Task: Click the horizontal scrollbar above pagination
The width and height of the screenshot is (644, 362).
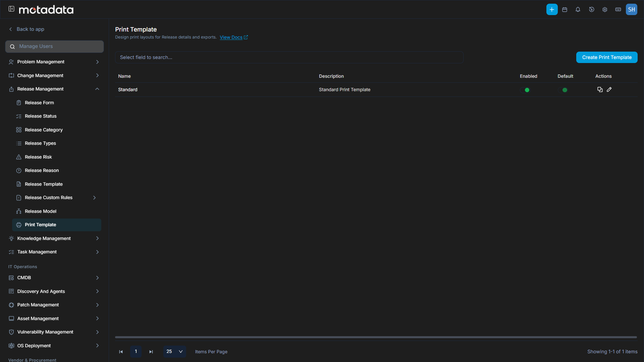Action: coord(376,337)
